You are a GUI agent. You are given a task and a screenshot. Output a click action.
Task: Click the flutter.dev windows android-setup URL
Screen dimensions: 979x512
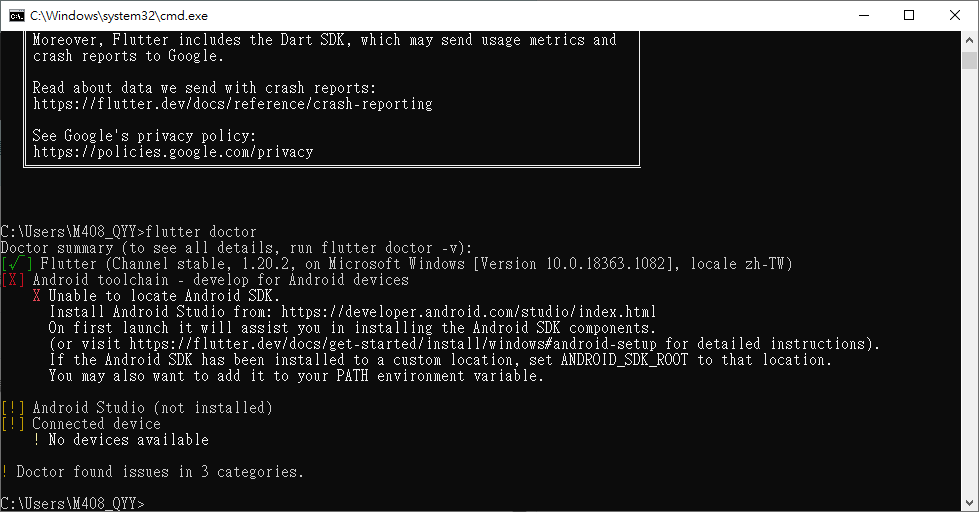[x=393, y=343]
